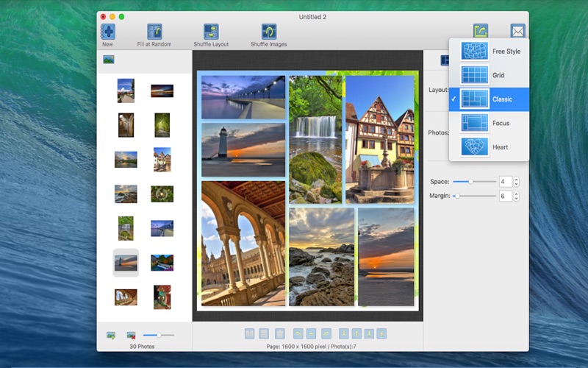The image size is (588, 368).
Task: Click the '30 Photos' count label
Action: 142,346
